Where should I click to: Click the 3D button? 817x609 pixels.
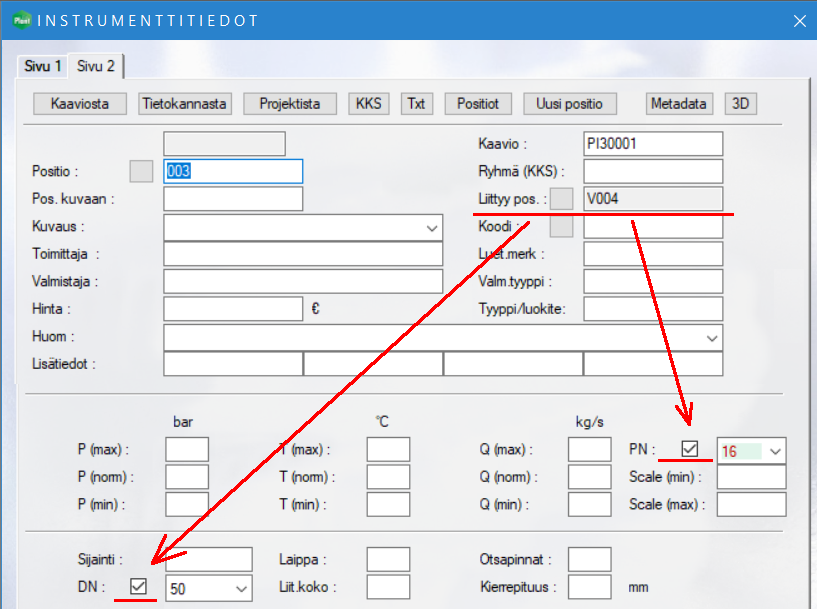point(740,104)
